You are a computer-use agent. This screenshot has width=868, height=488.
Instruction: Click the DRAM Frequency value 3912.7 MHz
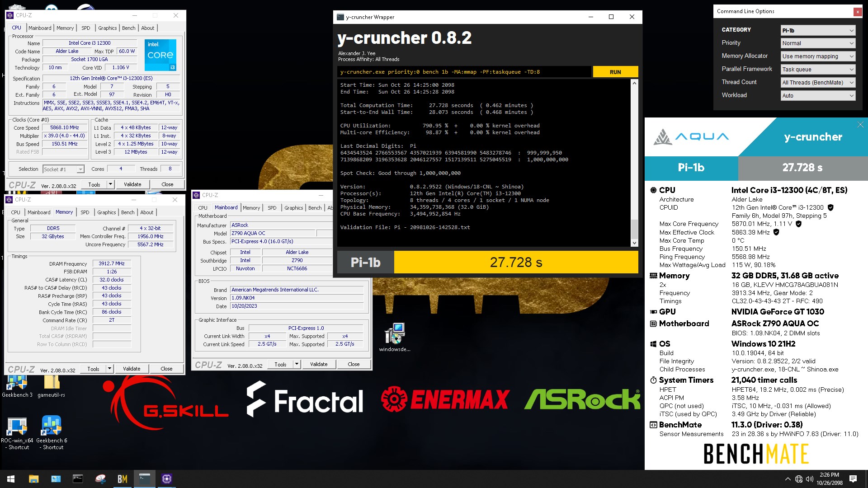coord(112,263)
